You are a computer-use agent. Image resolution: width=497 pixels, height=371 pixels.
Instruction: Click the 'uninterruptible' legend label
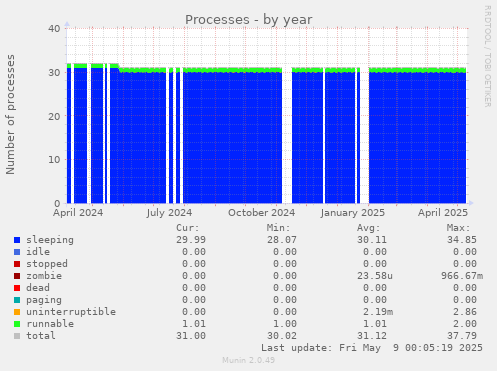coord(71,312)
